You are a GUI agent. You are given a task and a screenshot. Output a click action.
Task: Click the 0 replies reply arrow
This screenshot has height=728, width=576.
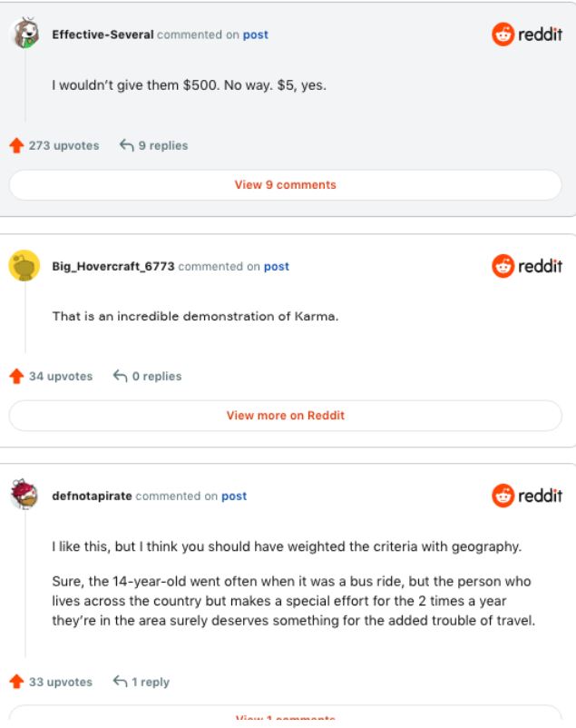tap(121, 376)
